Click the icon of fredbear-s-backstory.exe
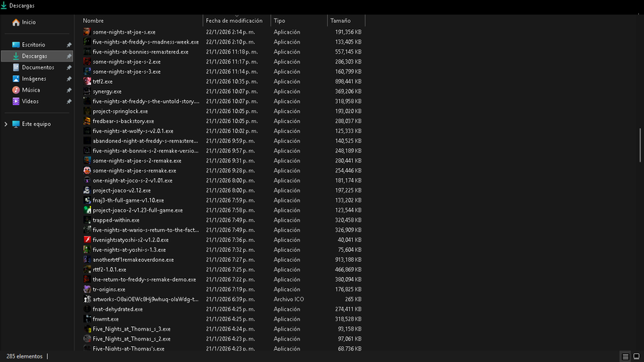Image resolution: width=644 pixels, height=362 pixels. coord(87,121)
